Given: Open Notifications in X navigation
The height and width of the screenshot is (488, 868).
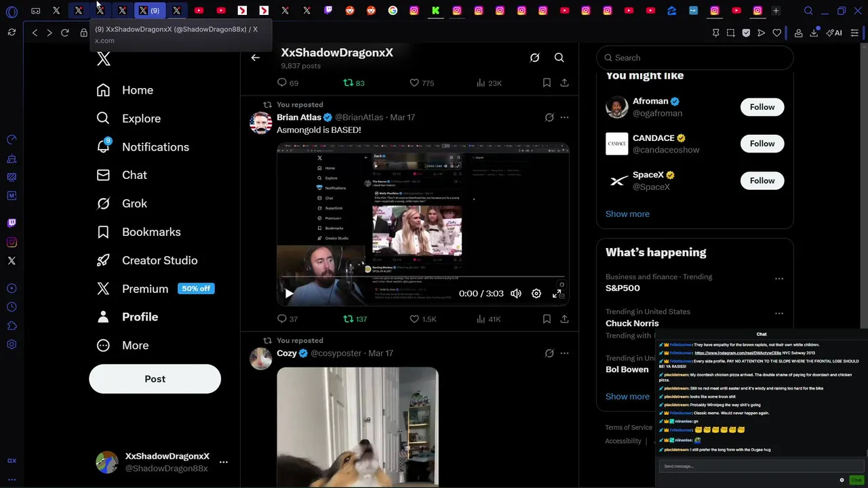Looking at the screenshot, I should (x=143, y=147).
